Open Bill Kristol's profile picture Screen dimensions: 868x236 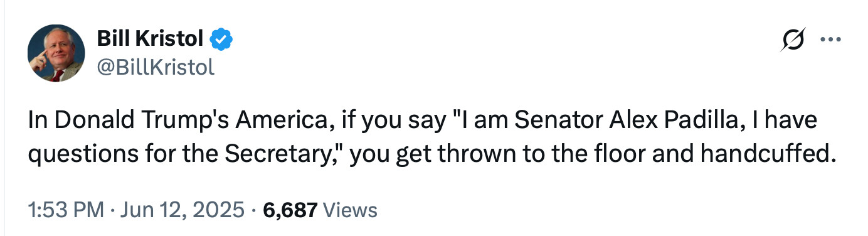(56, 53)
